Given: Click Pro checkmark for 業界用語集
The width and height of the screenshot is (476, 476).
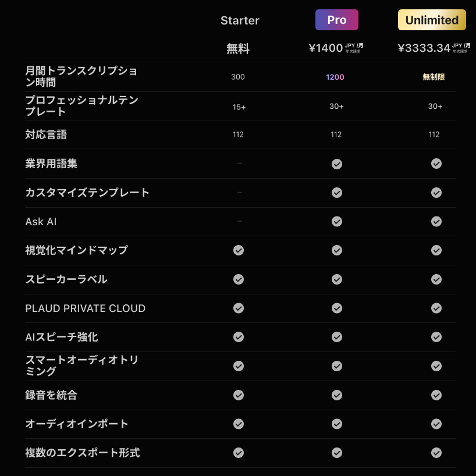Looking at the screenshot, I should 337,164.
